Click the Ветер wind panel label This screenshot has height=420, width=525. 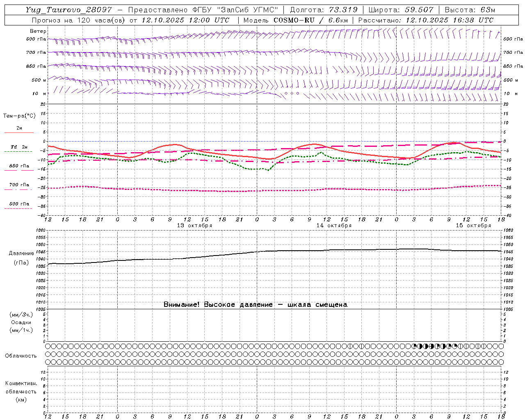pyautogui.click(x=38, y=31)
